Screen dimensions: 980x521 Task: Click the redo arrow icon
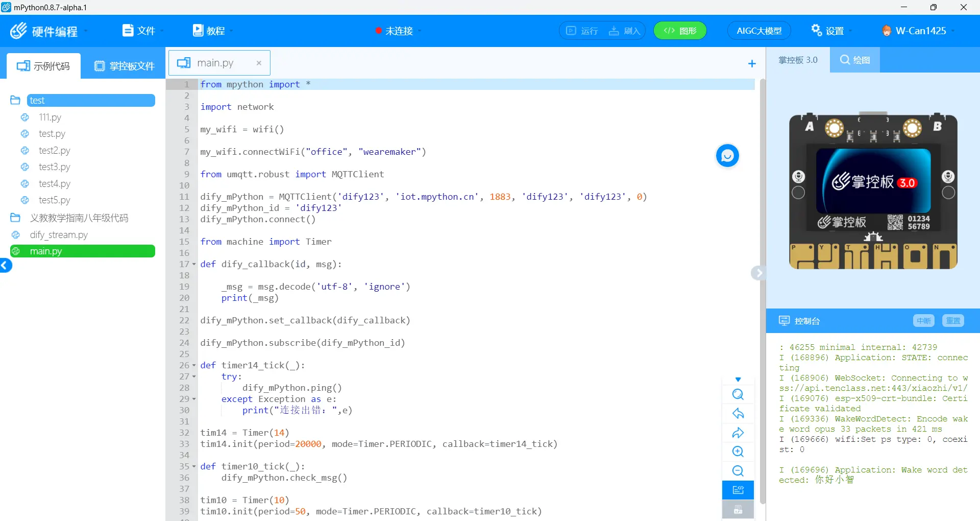click(x=738, y=433)
